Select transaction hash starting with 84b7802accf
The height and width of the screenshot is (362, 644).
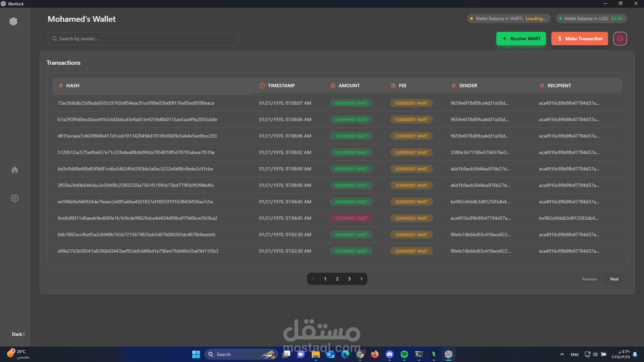coord(137,235)
